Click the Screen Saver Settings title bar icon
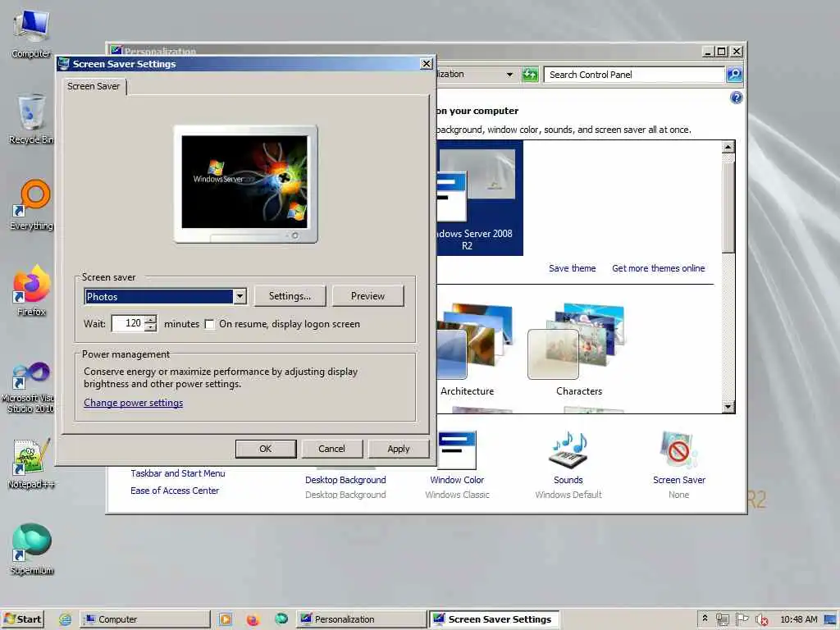Viewport: 840px width, 630px height. point(64,64)
